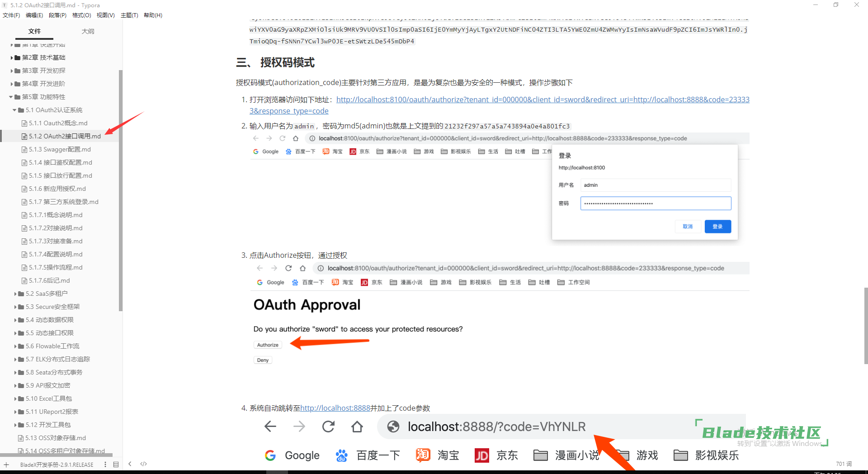Toggle source code mode icon
The height and width of the screenshot is (474, 868).
point(144,464)
